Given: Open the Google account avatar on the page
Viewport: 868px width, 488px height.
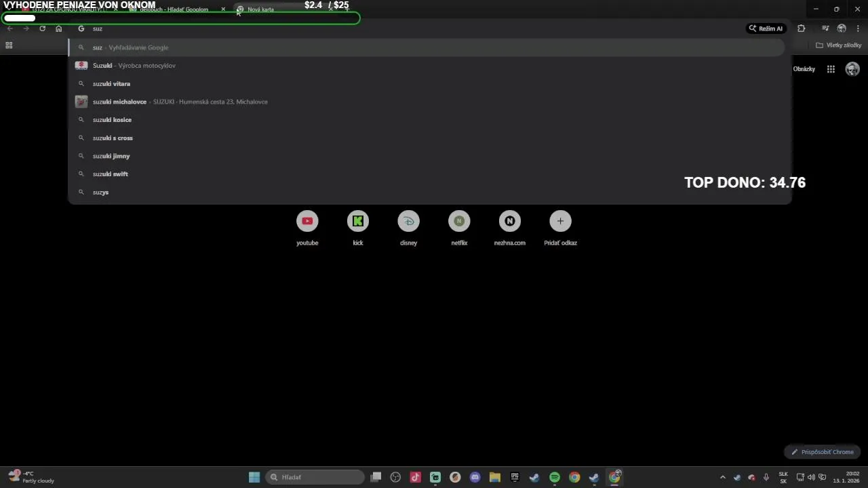Looking at the screenshot, I should pyautogui.click(x=852, y=69).
